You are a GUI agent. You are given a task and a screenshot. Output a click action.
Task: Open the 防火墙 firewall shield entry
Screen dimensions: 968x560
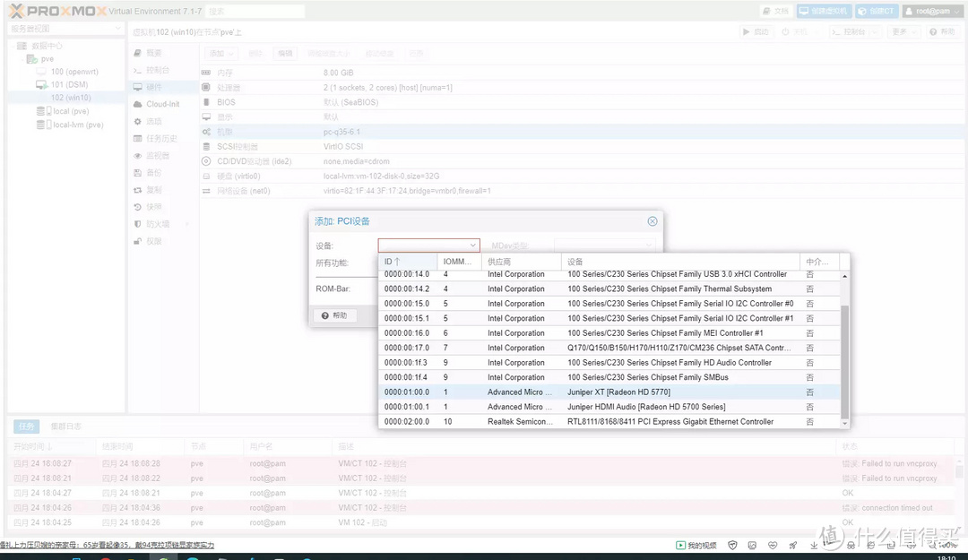coord(151,224)
